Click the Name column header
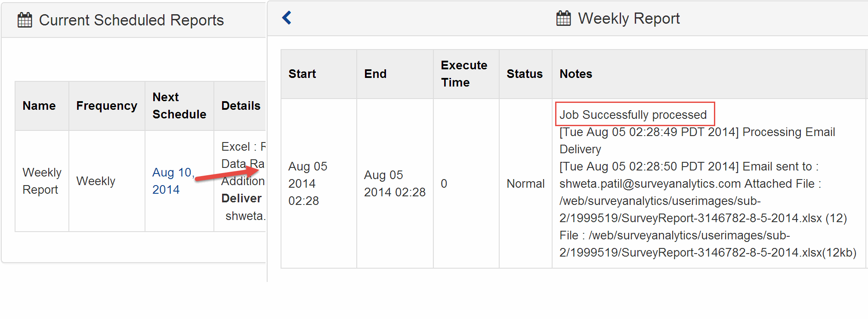This screenshot has height=319, width=868. (39, 106)
